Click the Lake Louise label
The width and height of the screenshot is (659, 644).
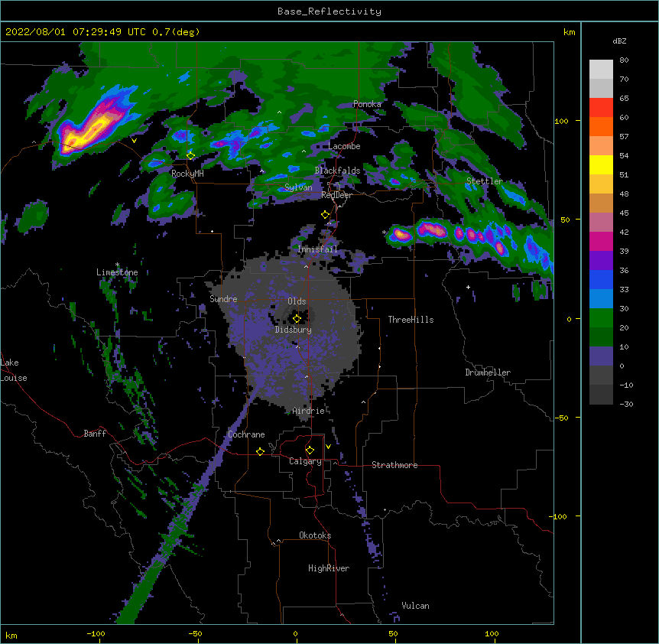(13, 370)
